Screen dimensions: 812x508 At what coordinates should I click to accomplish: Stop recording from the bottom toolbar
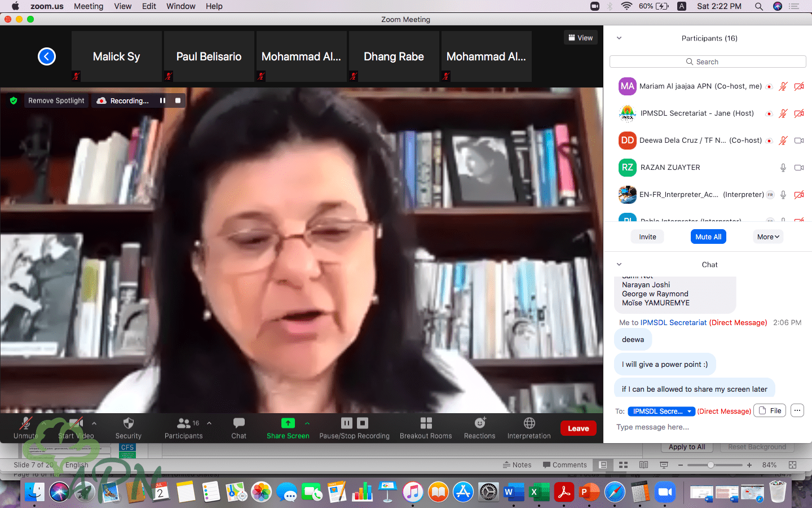[x=363, y=423]
